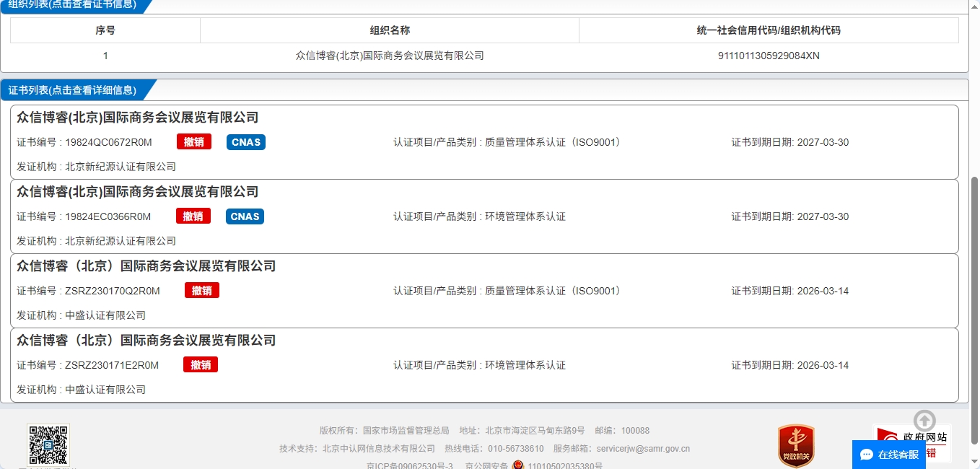Open certificate ZSRZ230171E2R0M details

tap(484, 365)
